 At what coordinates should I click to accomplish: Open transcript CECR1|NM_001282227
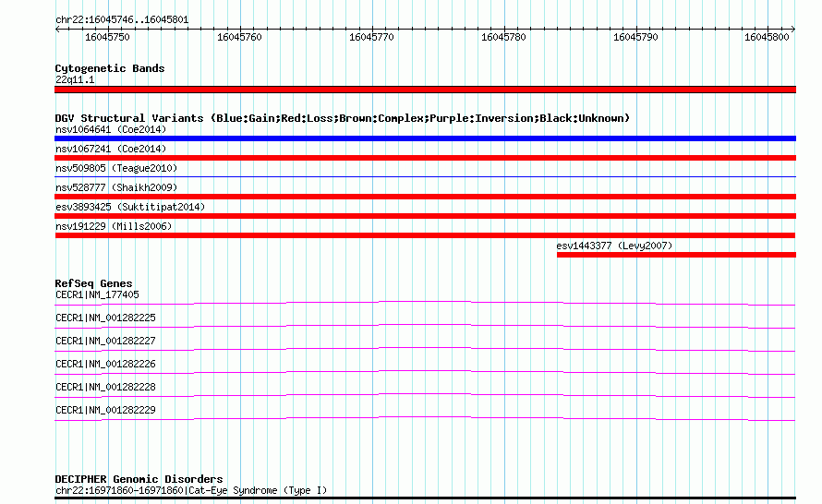(105, 341)
